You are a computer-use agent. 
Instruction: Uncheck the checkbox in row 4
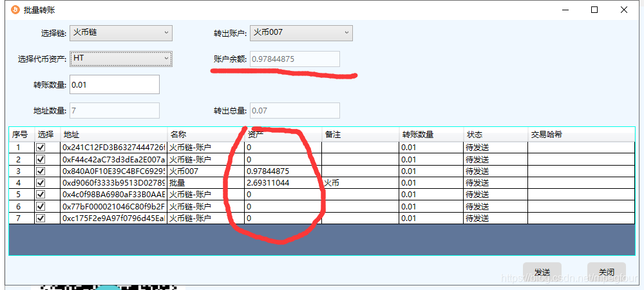coord(41,183)
